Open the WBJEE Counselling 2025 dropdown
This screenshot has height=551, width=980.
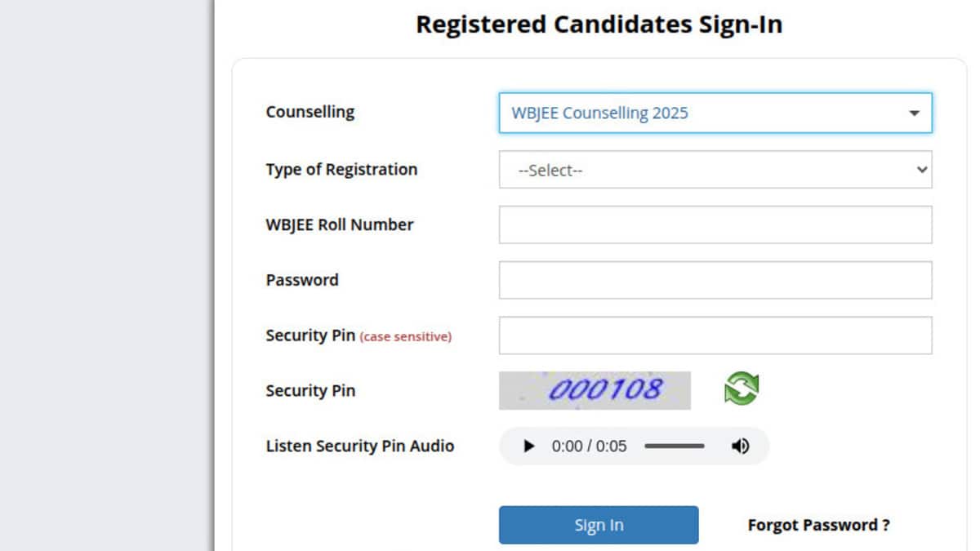point(715,113)
